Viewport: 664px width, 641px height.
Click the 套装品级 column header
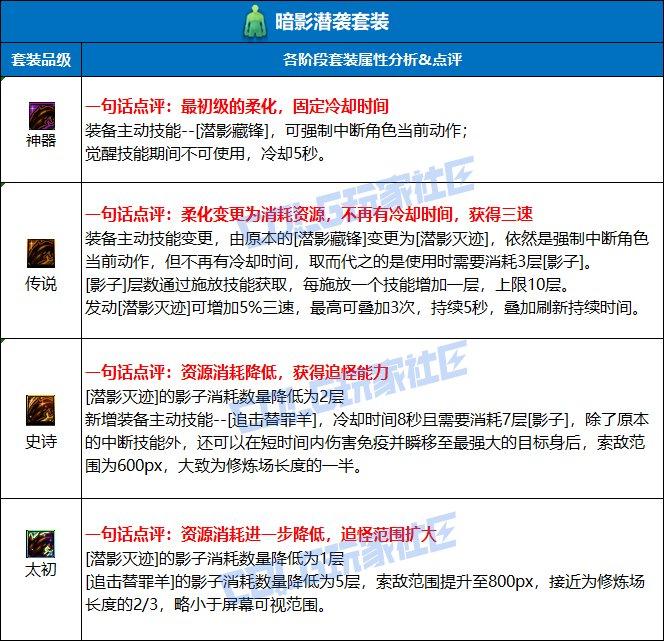pos(40,59)
